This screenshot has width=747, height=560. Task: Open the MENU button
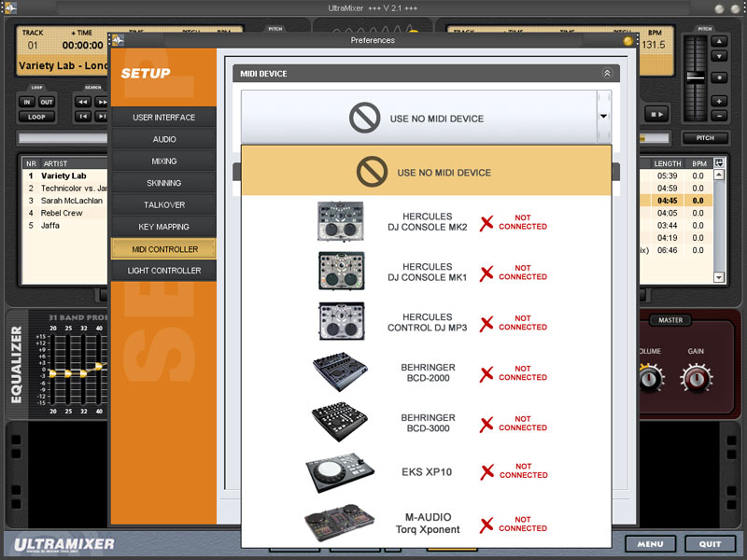click(650, 544)
